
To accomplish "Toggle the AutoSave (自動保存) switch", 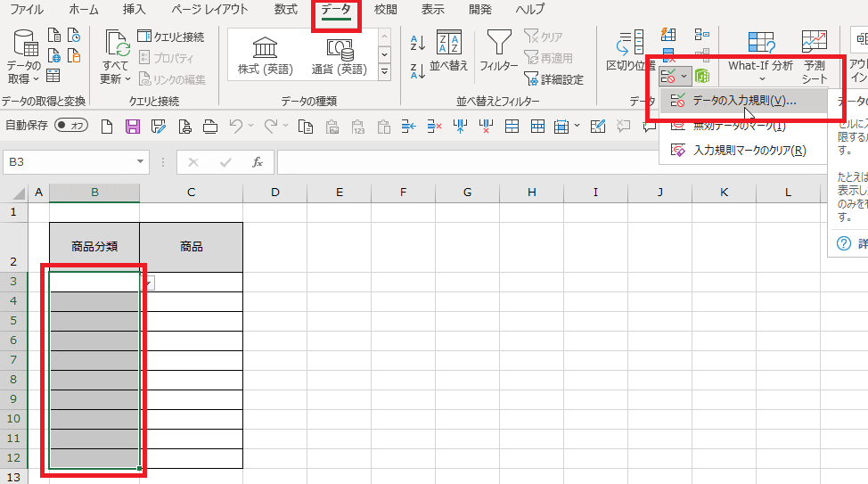I will coord(71,126).
